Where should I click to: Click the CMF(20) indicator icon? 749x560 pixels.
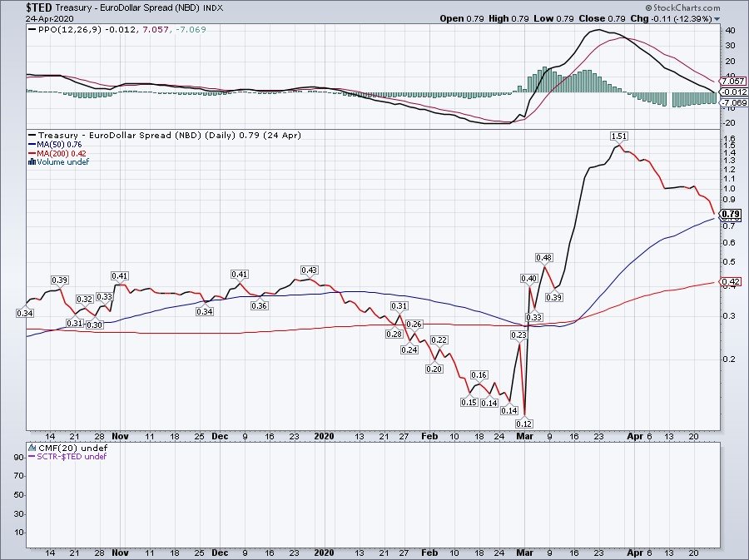pos(32,448)
